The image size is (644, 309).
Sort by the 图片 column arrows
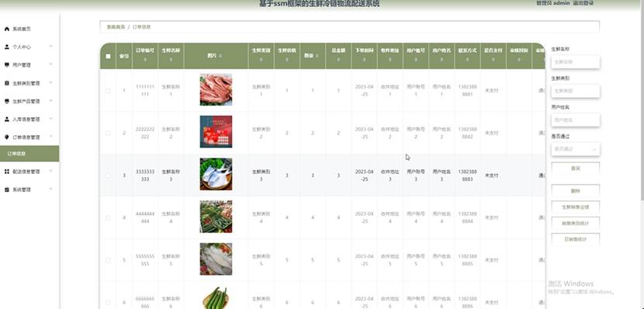coord(220,55)
